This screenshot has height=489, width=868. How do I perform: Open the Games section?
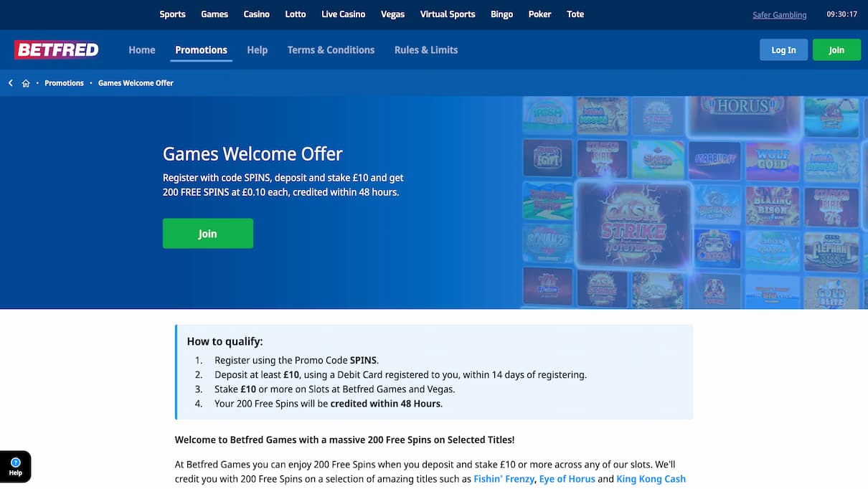click(x=214, y=14)
